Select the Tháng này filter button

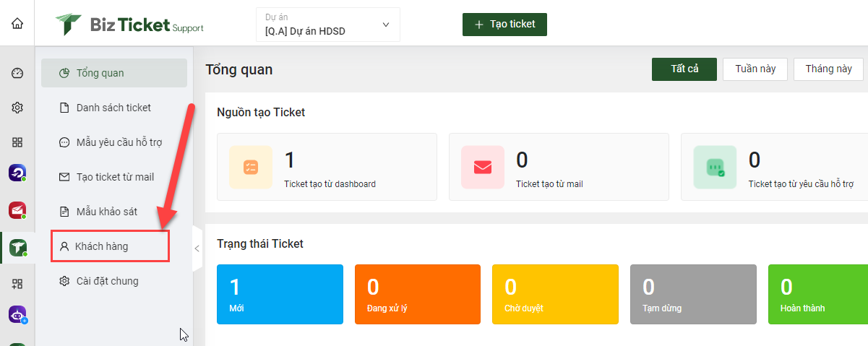(x=828, y=69)
